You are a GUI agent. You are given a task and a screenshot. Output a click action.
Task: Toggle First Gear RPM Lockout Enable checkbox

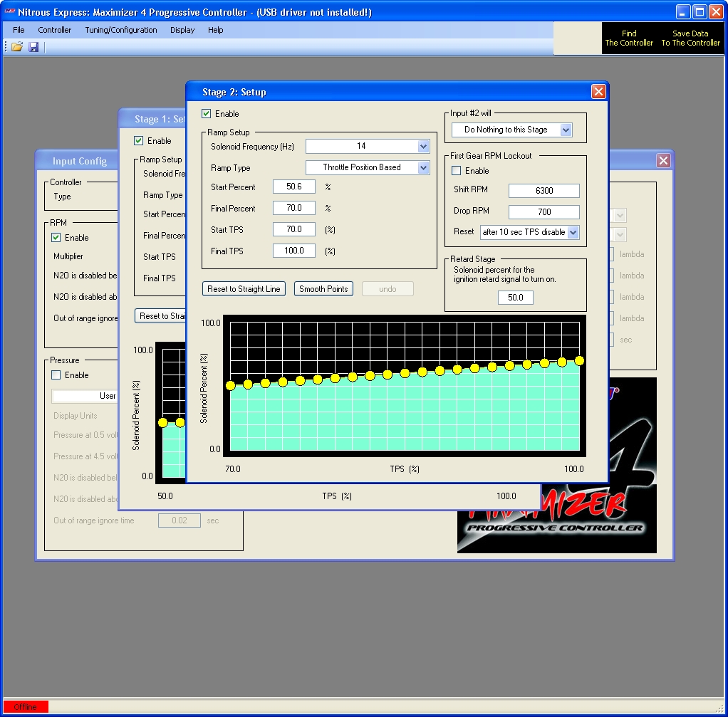(x=457, y=171)
